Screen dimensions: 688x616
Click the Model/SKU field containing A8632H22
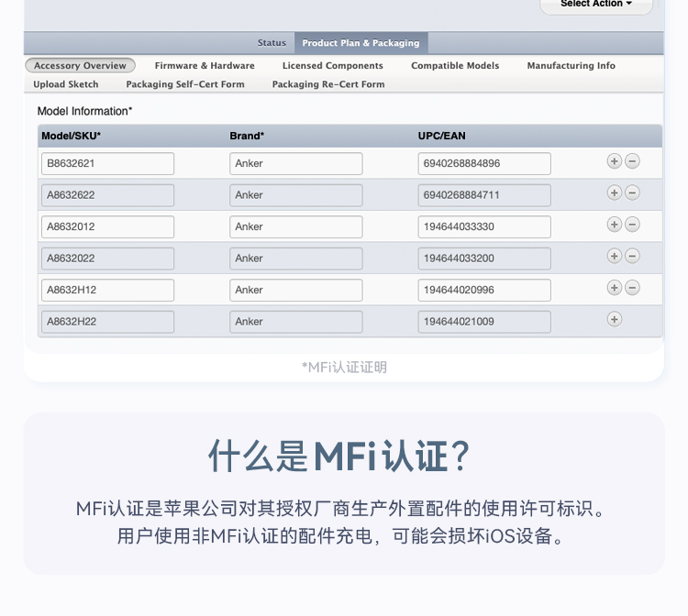click(x=108, y=322)
